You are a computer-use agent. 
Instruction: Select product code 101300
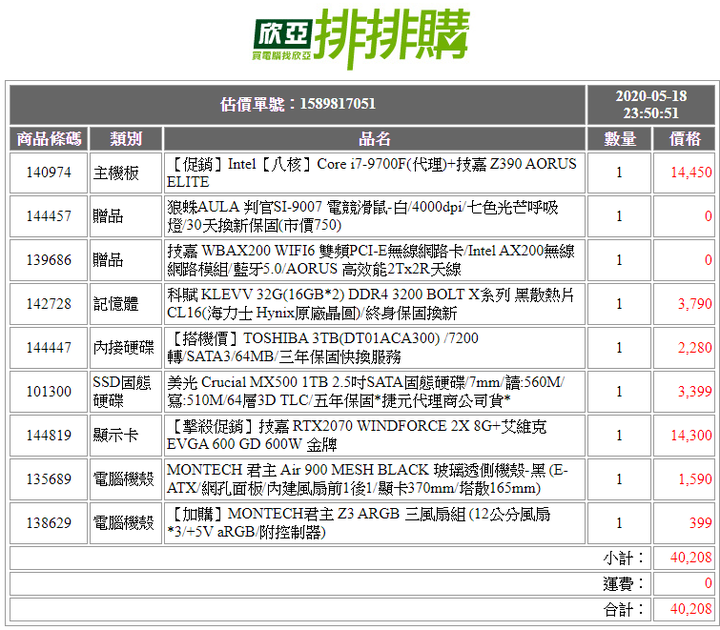(49, 392)
